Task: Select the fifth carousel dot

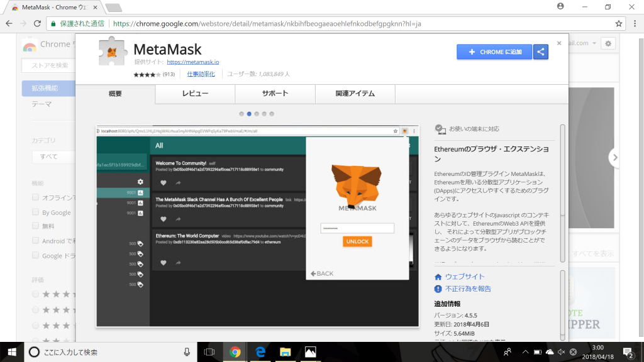Action: click(x=272, y=114)
